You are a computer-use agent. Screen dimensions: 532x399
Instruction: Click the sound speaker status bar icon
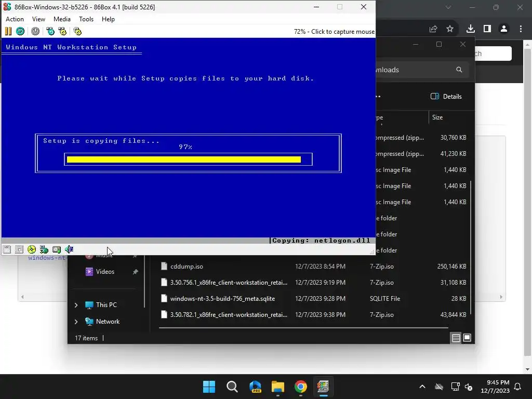(x=69, y=249)
